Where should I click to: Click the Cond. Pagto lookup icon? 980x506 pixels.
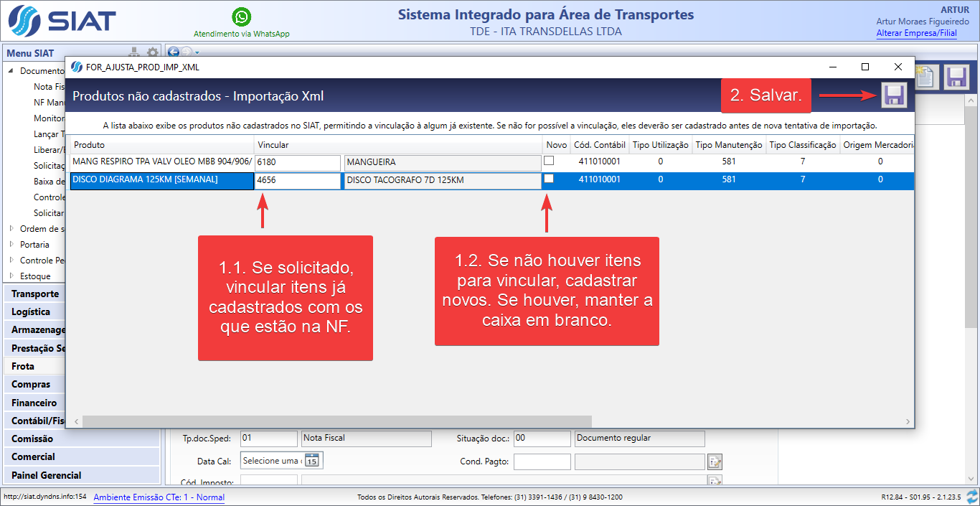pyautogui.click(x=715, y=462)
